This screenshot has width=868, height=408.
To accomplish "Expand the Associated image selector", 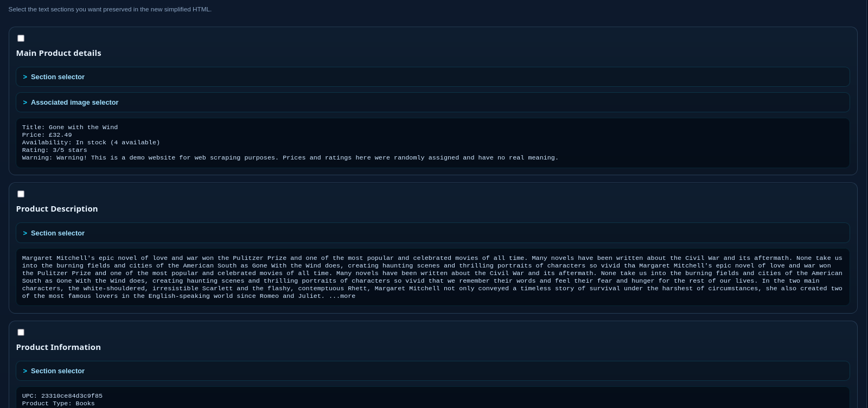I will click(x=433, y=103).
